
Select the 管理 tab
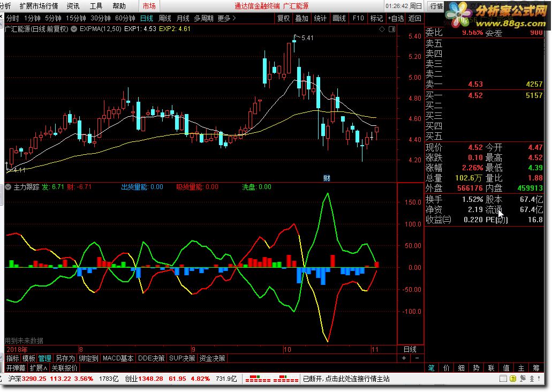point(45,358)
